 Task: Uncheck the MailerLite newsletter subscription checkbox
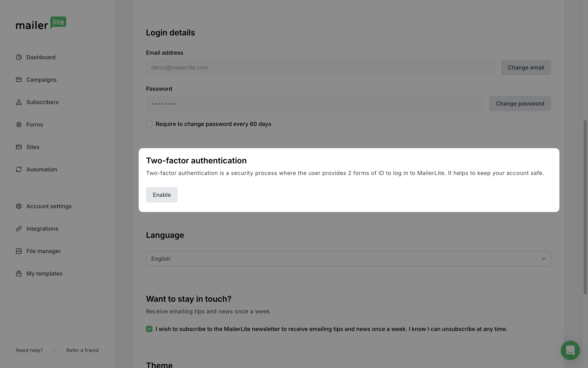pos(149,329)
